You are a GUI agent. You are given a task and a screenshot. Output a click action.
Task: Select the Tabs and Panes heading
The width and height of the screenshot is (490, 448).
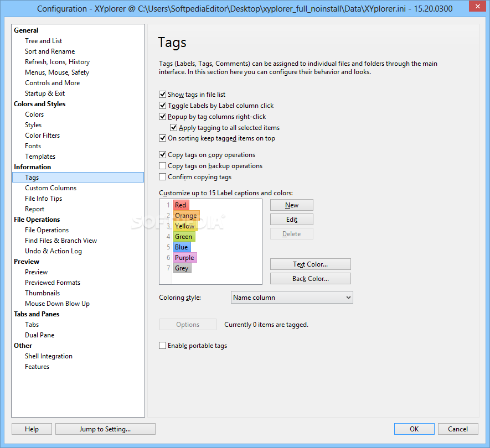pos(37,314)
